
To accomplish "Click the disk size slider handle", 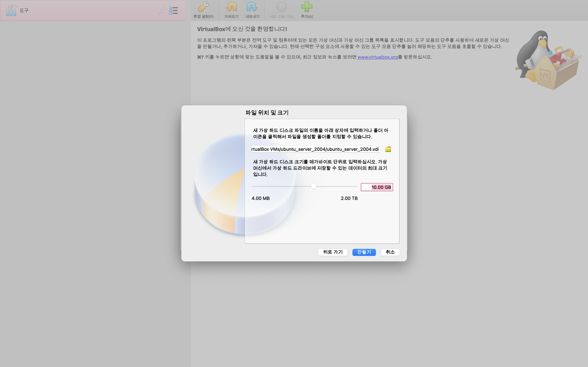I will click(x=314, y=186).
